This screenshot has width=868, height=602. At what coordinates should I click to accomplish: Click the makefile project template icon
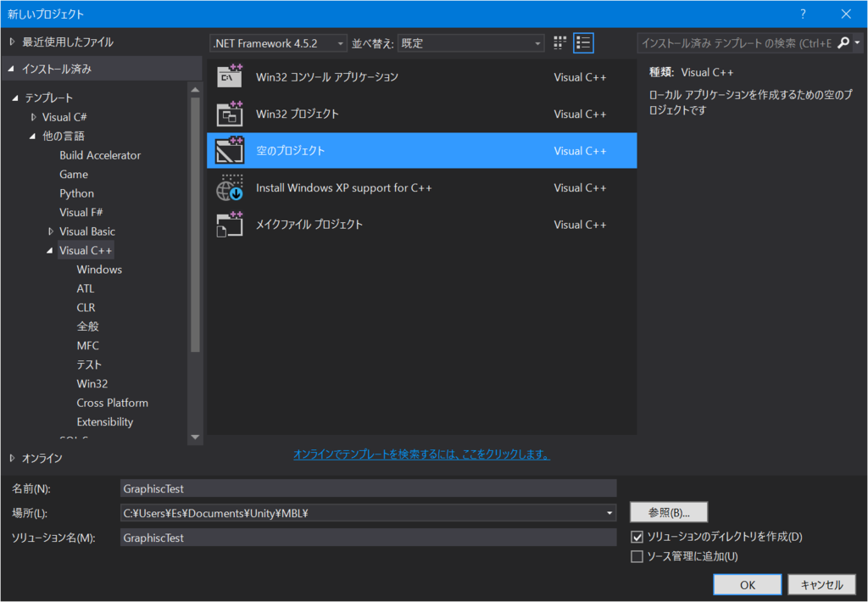point(230,225)
